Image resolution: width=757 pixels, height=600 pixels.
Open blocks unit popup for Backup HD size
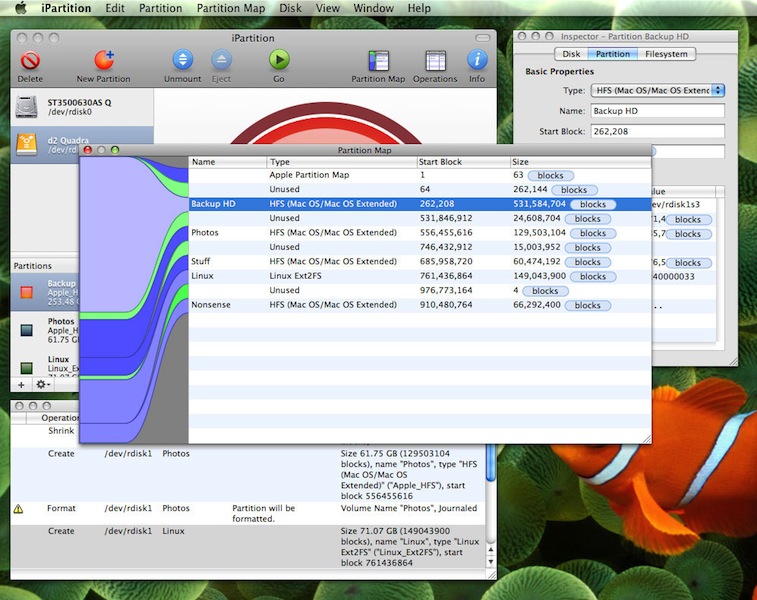(593, 204)
